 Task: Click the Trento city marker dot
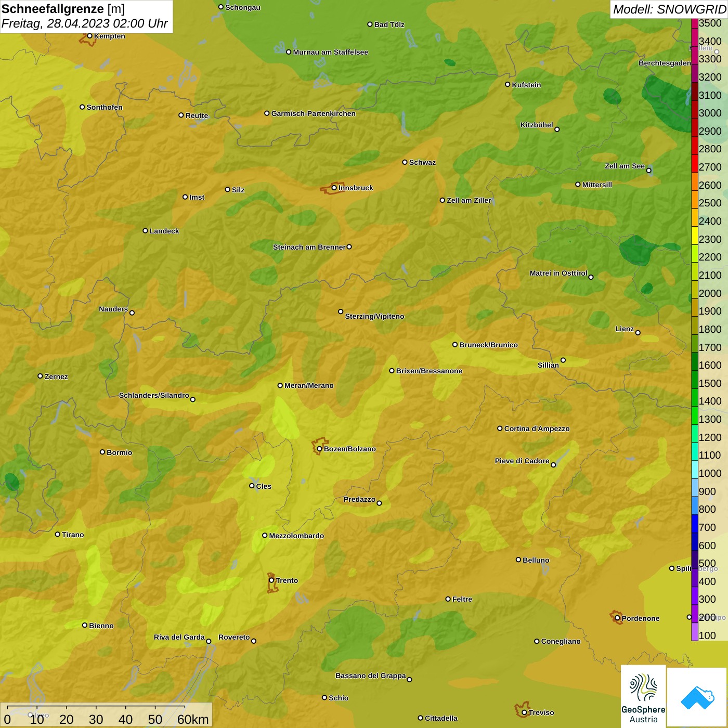271,580
